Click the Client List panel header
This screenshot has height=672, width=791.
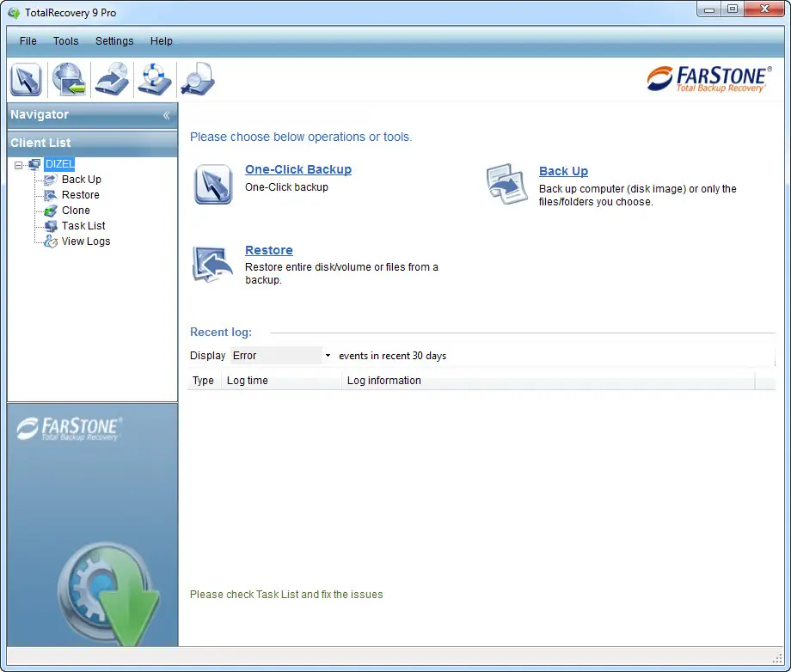click(92, 144)
